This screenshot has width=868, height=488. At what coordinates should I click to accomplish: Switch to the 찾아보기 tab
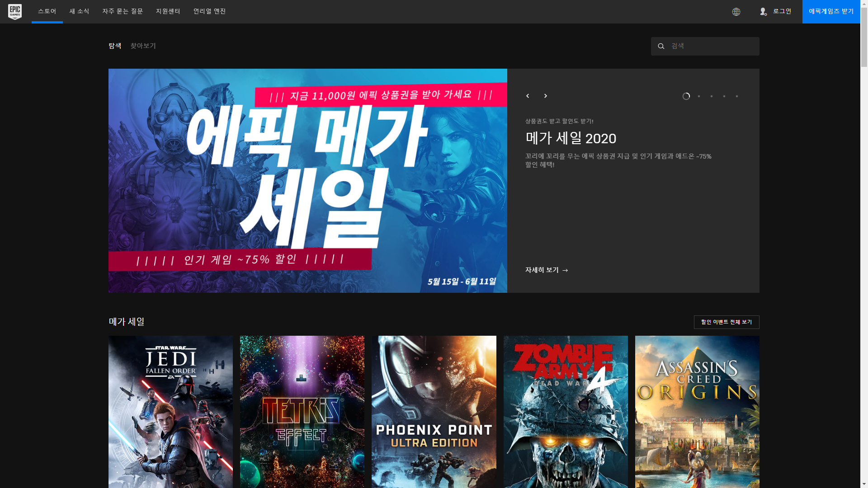(143, 46)
